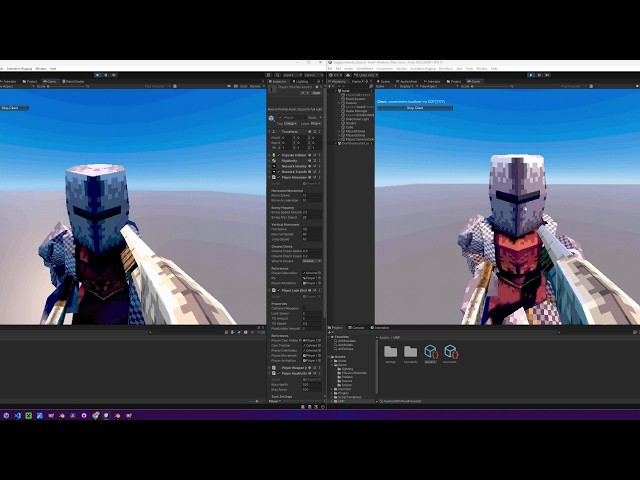This screenshot has height=480, width=640.
Task: Expand DontDestroyOnLoad in Hierarchy
Action: (x=336, y=144)
